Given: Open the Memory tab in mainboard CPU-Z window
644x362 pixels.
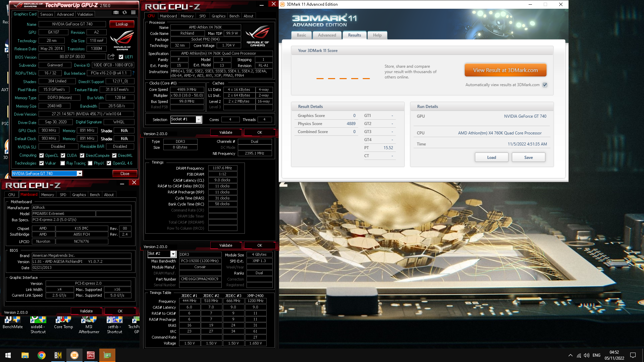Looking at the screenshot, I should point(48,195).
